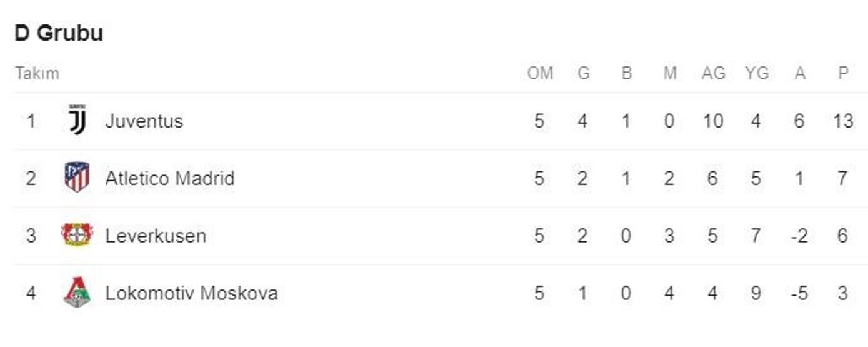Click the AG column header
The height and width of the screenshot is (347, 868).
coord(713,73)
